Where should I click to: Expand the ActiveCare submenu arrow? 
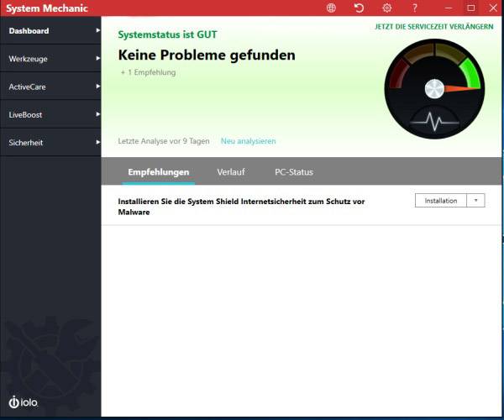(x=97, y=87)
